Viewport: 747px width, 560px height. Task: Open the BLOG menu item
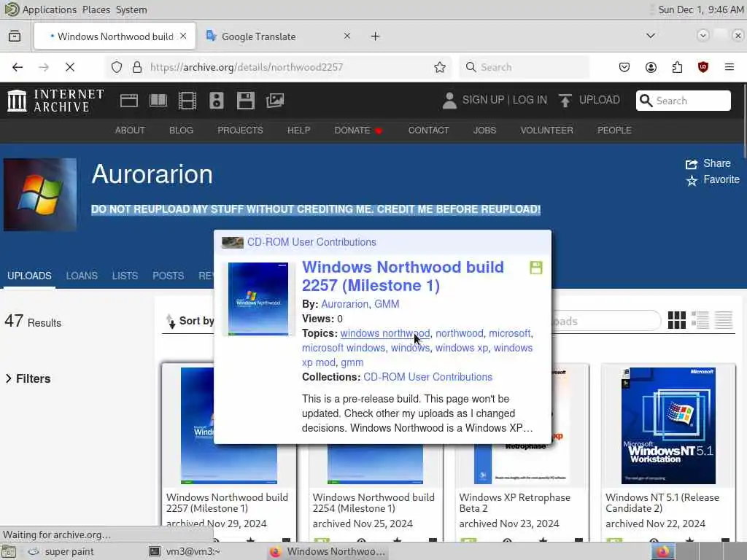(181, 130)
